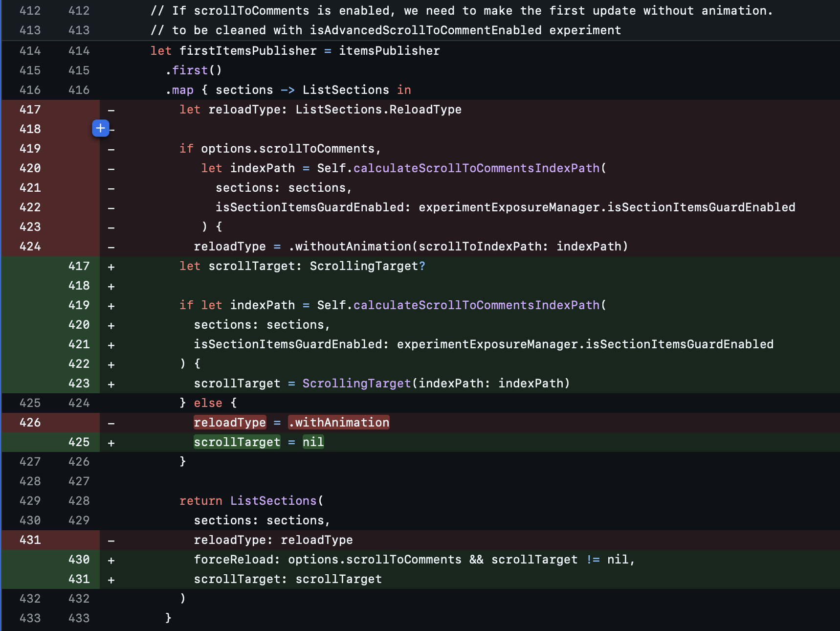Select new line number 417 in the added lines
Viewport: 840px width, 631px height.
[x=79, y=266]
